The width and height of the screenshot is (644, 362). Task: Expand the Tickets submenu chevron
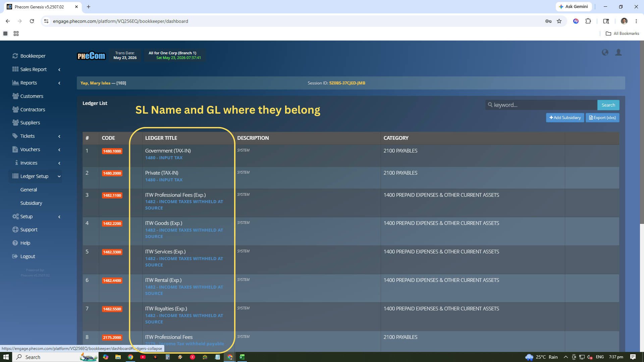point(59,136)
